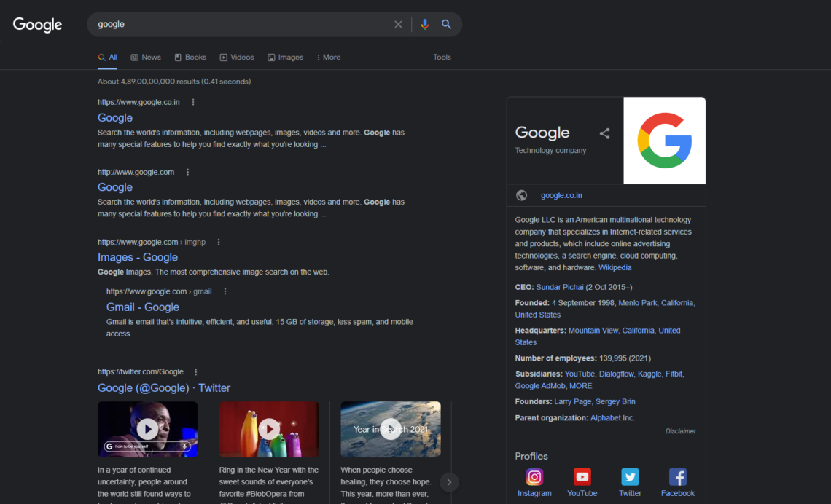
Task: Click the URL text https://twitter.com/Google
Action: coord(141,372)
